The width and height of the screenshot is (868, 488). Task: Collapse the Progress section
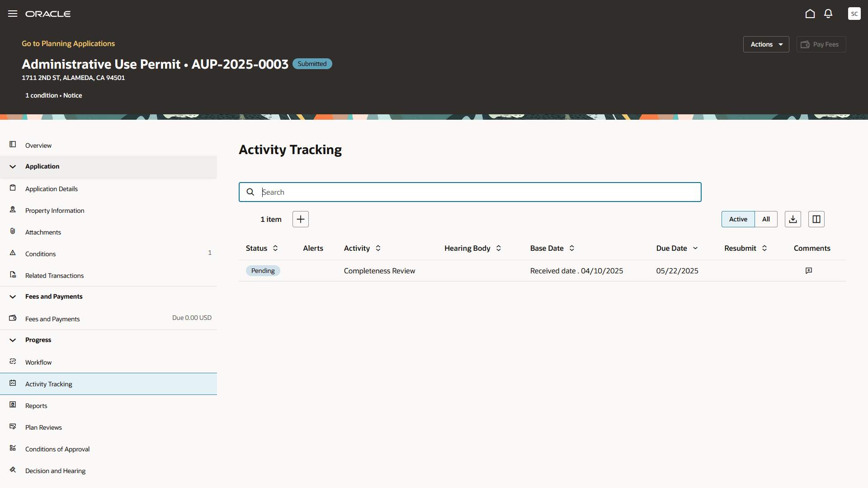(13, 340)
